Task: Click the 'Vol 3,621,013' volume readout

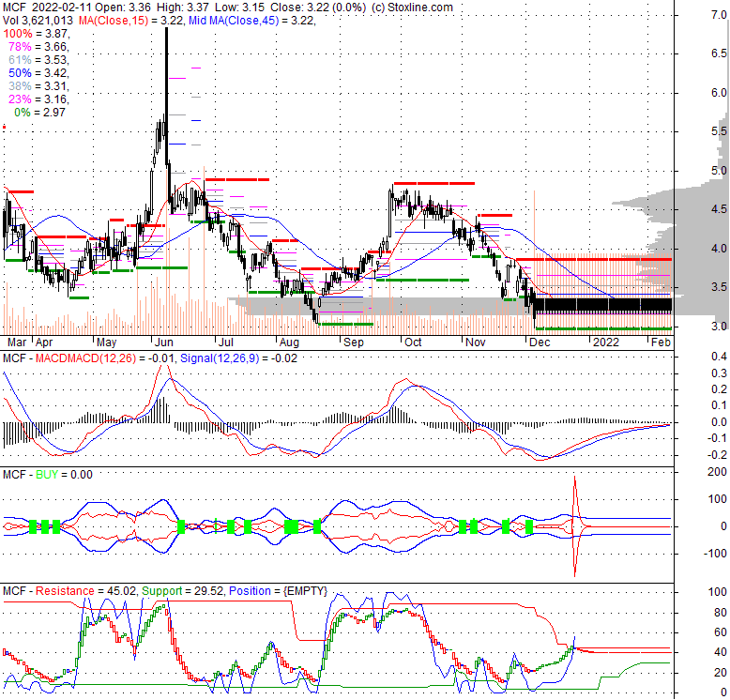Action: [x=38, y=21]
